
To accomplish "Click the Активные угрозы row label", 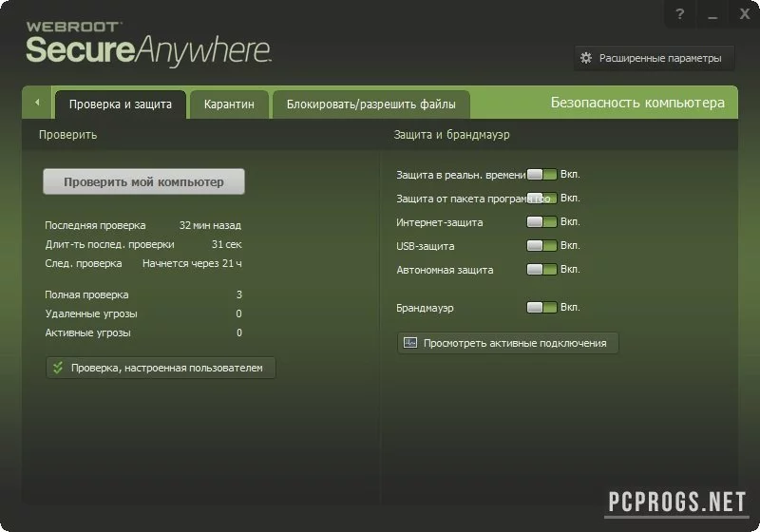I will click(87, 332).
